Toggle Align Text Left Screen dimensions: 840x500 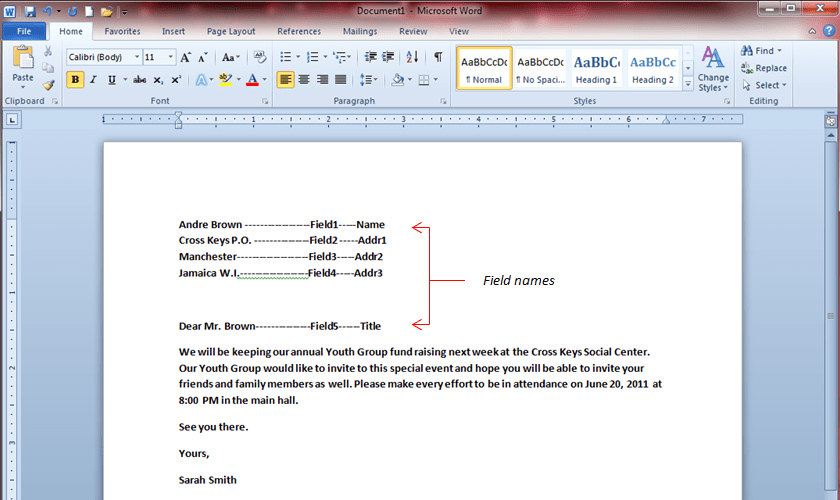point(286,80)
